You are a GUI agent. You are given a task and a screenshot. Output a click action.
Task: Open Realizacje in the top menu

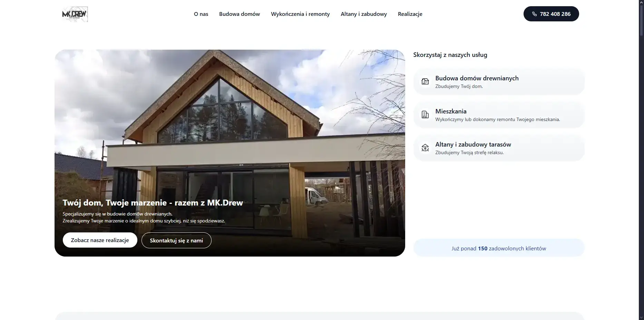[x=410, y=14]
